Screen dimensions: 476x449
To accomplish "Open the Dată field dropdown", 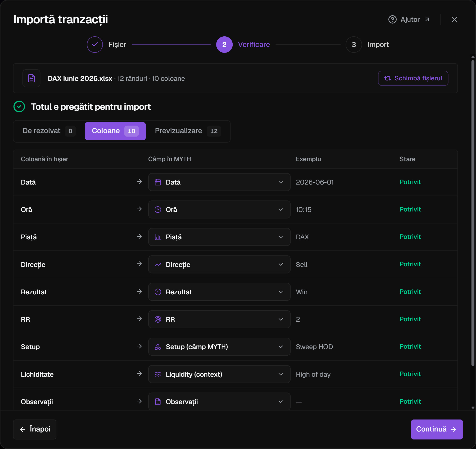I will click(x=219, y=182).
